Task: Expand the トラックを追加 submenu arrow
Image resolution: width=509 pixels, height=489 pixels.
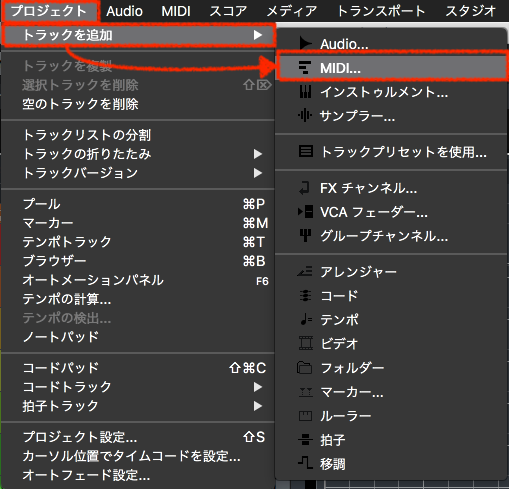Action: point(258,35)
